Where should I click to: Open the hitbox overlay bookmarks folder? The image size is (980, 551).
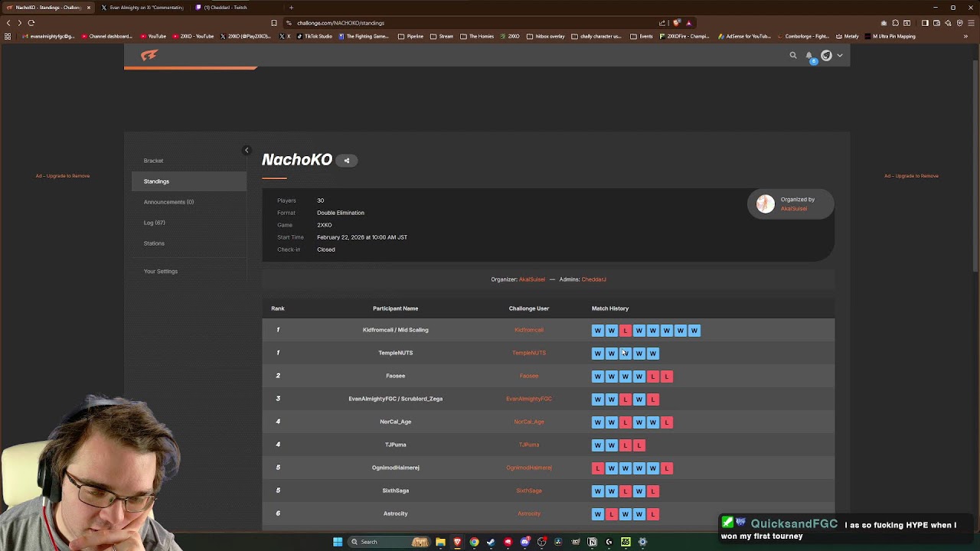point(545,36)
